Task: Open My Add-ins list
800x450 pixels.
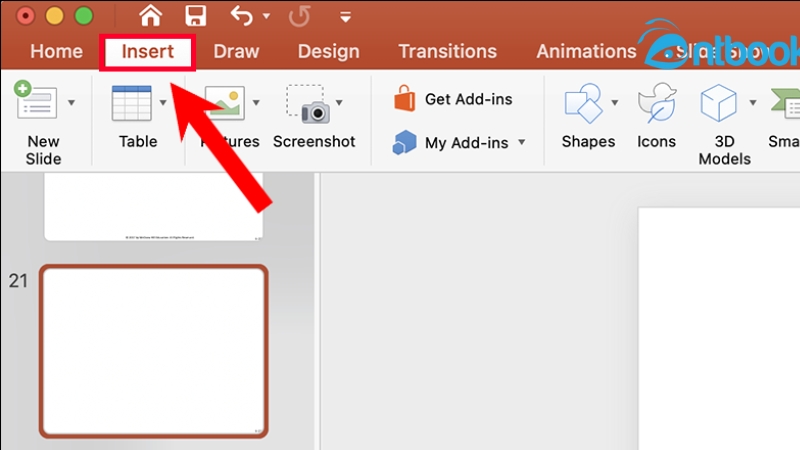Action: [x=455, y=143]
